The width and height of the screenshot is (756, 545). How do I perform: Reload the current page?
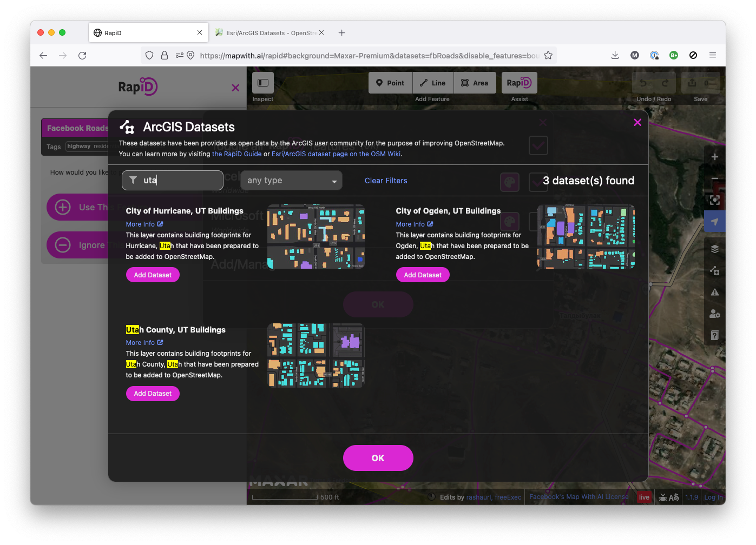click(x=82, y=55)
